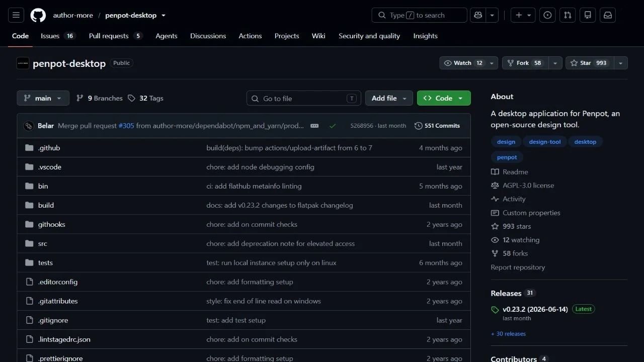Open the create new plus dropdown
The width and height of the screenshot is (644, 362).
coord(523,15)
